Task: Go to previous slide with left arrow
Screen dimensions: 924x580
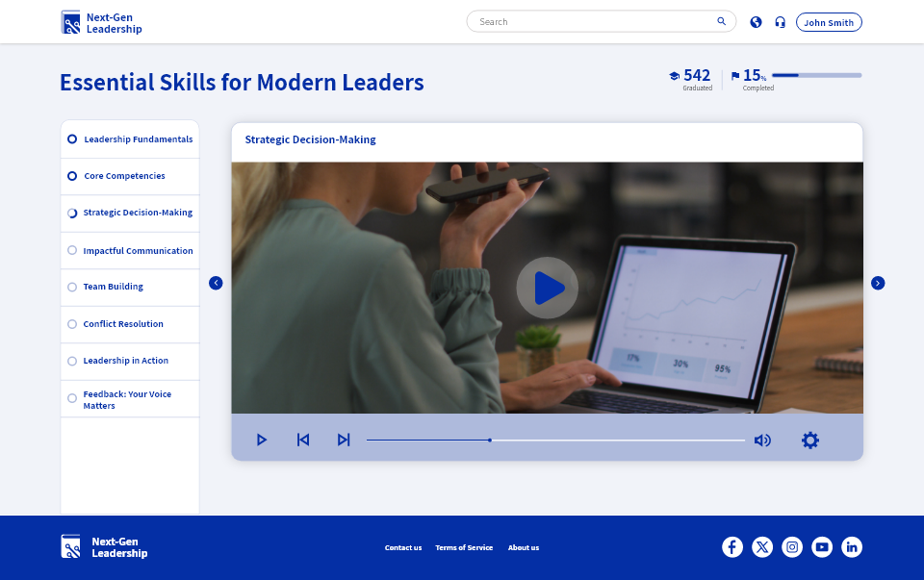Action: 216,283
